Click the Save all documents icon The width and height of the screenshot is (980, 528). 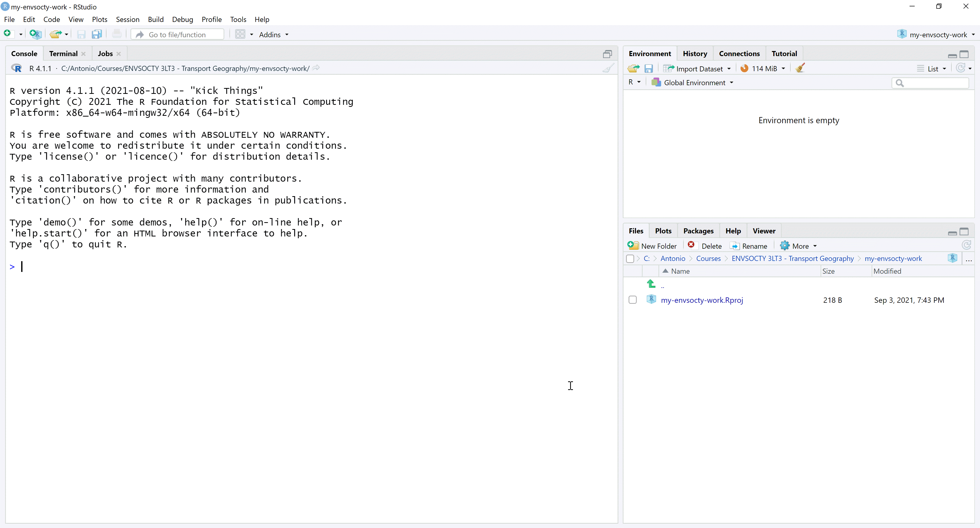(97, 35)
